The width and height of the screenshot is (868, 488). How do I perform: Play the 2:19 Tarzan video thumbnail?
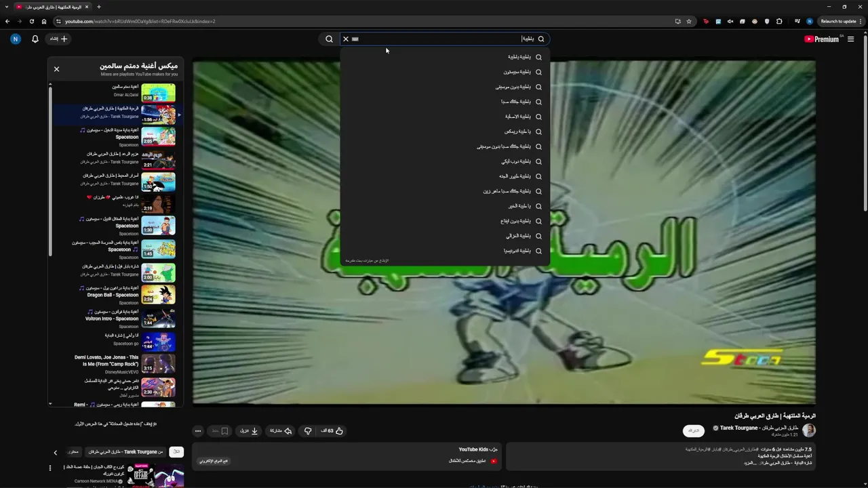158,204
